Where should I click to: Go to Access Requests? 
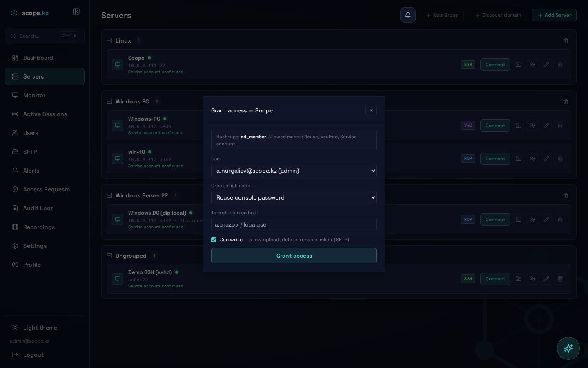45,189
